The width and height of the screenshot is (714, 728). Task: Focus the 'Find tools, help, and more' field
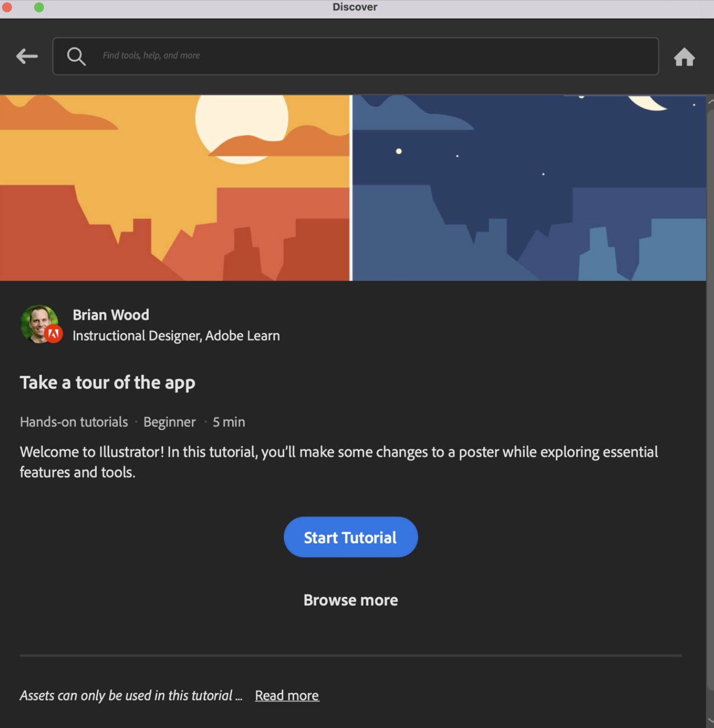tap(355, 56)
